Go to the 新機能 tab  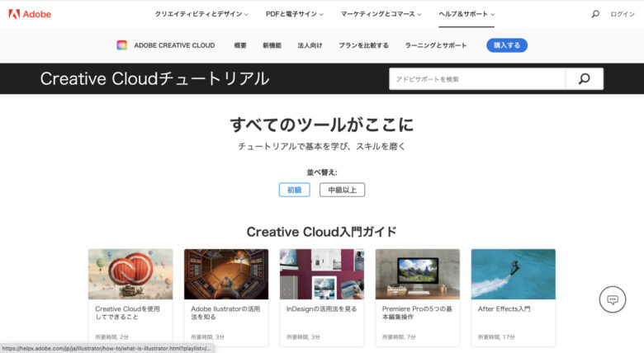272,45
